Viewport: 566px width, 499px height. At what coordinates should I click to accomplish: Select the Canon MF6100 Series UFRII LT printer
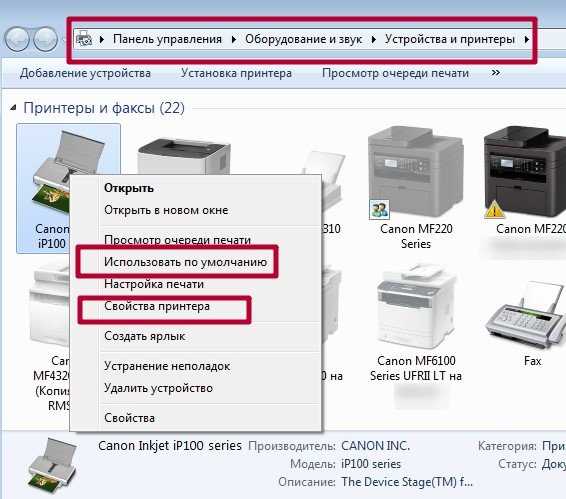pyautogui.click(x=415, y=307)
